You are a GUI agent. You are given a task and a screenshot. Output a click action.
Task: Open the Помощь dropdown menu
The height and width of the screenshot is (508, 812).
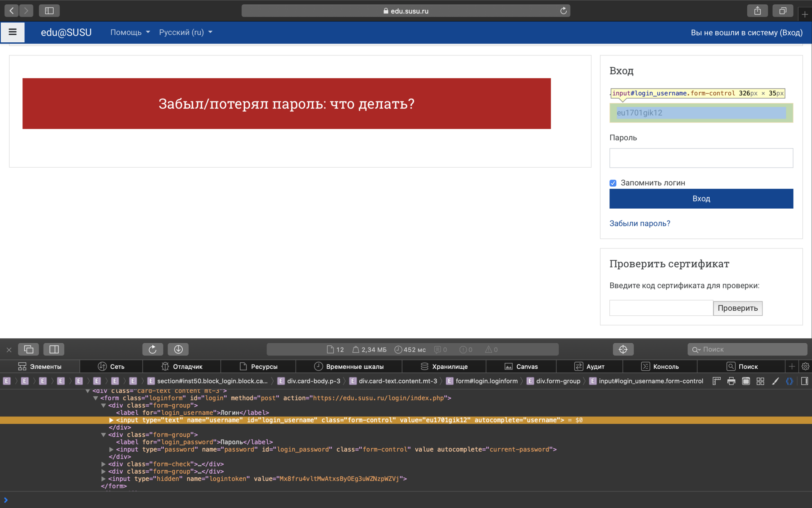tap(130, 32)
